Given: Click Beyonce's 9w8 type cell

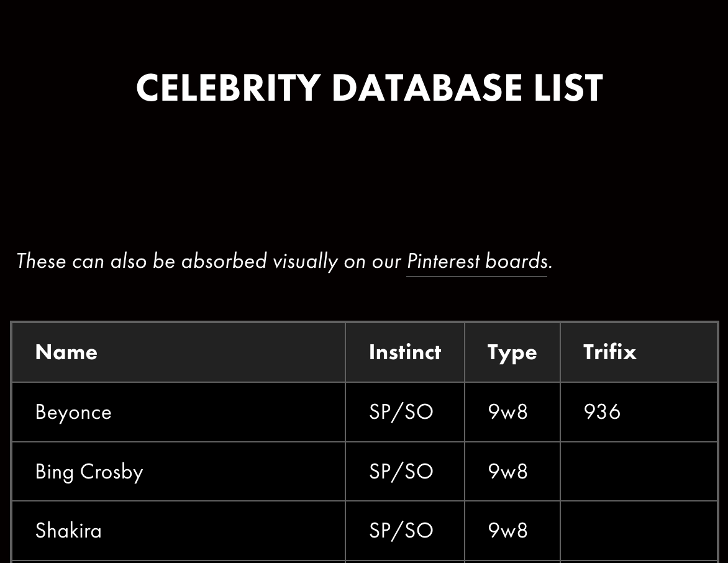Looking at the screenshot, I should pos(507,412).
